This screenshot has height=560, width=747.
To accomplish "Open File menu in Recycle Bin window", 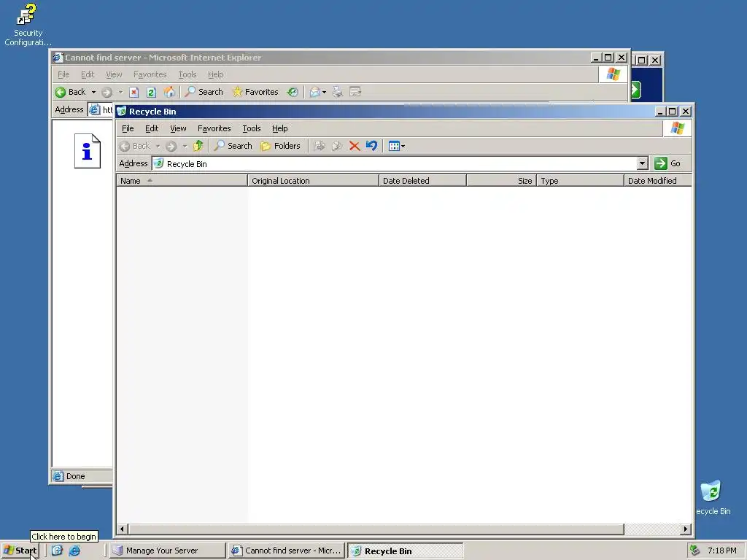I will [128, 128].
